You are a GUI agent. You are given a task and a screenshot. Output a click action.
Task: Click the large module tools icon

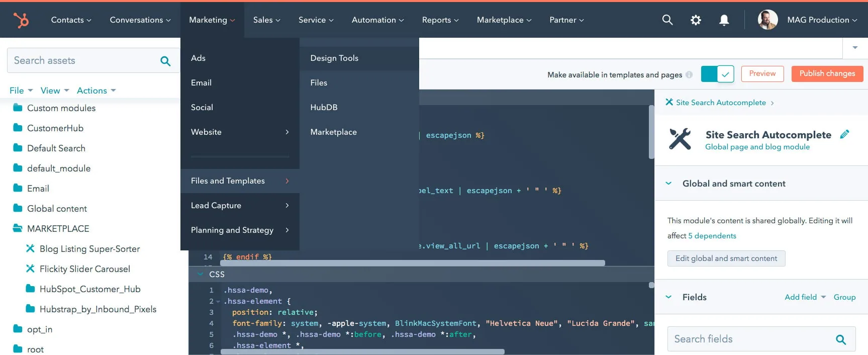680,139
